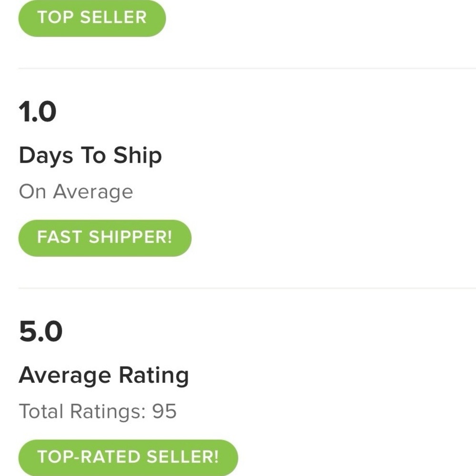The image size is (476, 476).
Task: Click the number 95 in Total Ratings
Action: (164, 411)
